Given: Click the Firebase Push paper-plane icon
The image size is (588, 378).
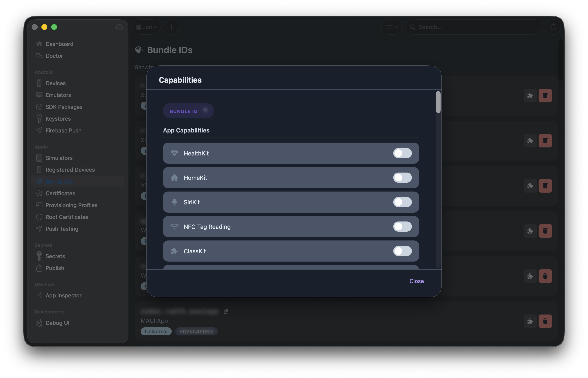Looking at the screenshot, I should click(x=39, y=130).
